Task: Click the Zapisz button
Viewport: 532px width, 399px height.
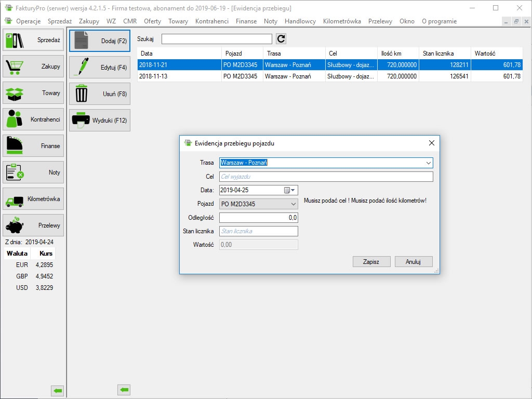Action: pyautogui.click(x=371, y=262)
